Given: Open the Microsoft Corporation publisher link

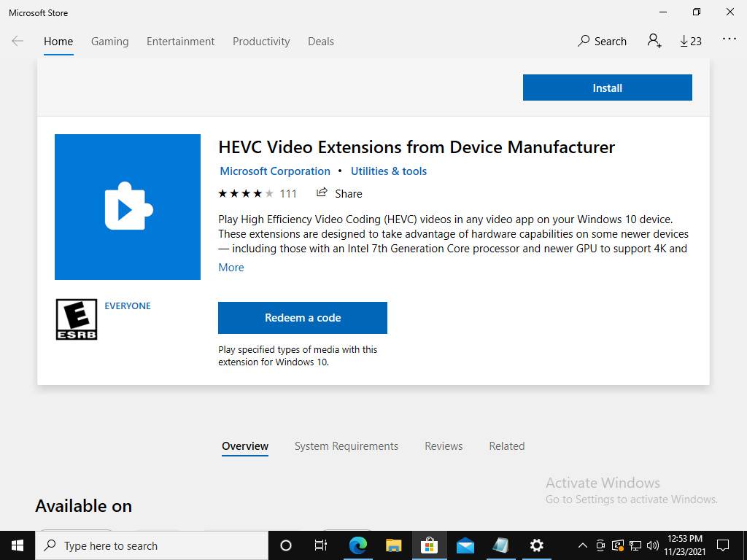Looking at the screenshot, I should click(275, 171).
